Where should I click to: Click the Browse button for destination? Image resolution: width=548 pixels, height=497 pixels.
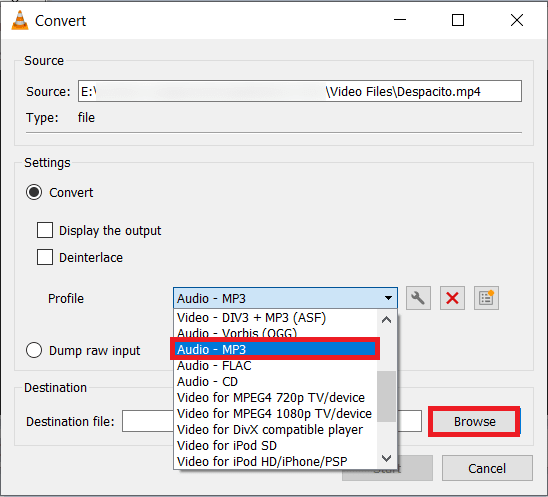click(x=475, y=422)
